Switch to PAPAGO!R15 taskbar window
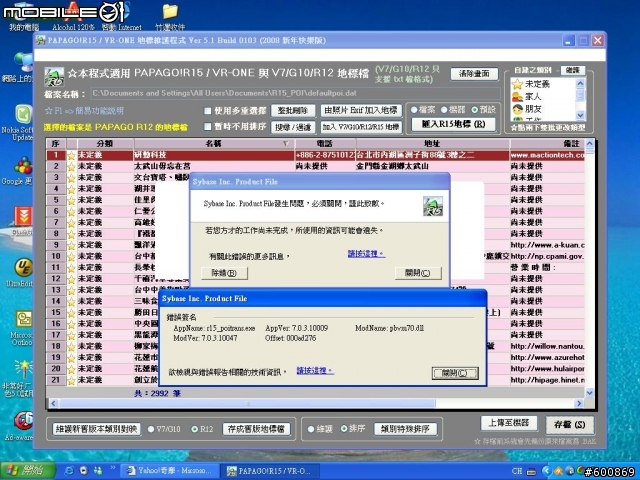Viewport: 640px width, 480px height. 270,471
